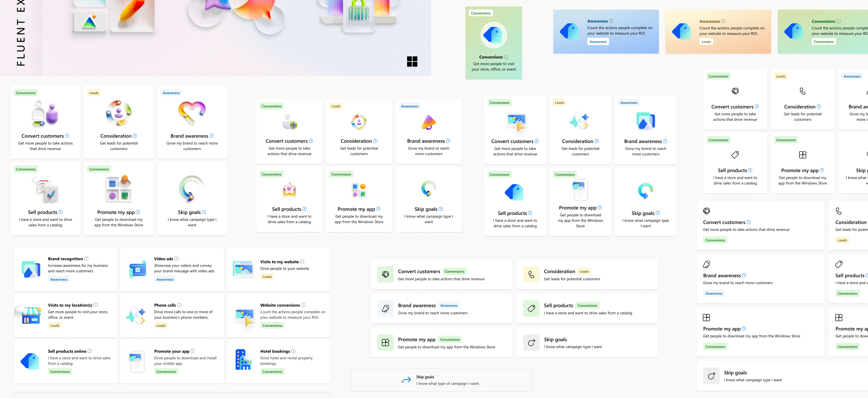
Task: Click the Phone calls handset icon
Action: coord(136,315)
